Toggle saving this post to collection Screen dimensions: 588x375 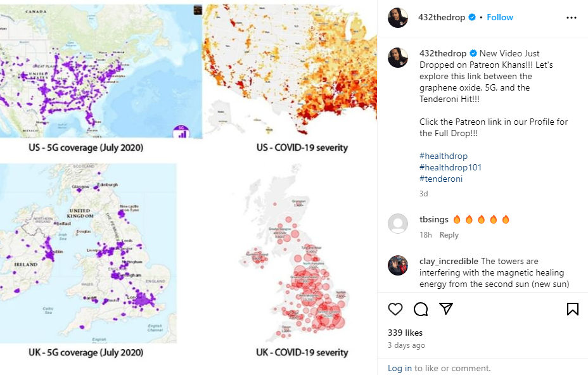pos(573,309)
